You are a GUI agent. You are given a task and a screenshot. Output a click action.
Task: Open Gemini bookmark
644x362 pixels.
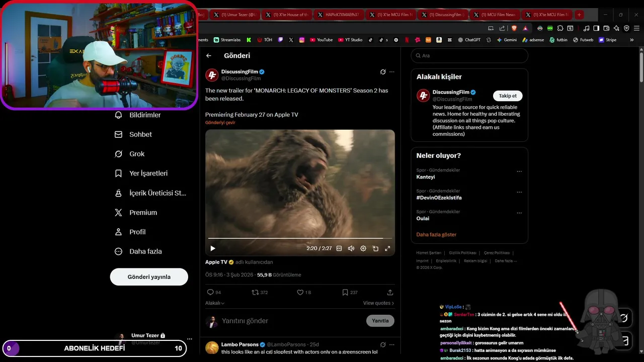click(x=506, y=40)
